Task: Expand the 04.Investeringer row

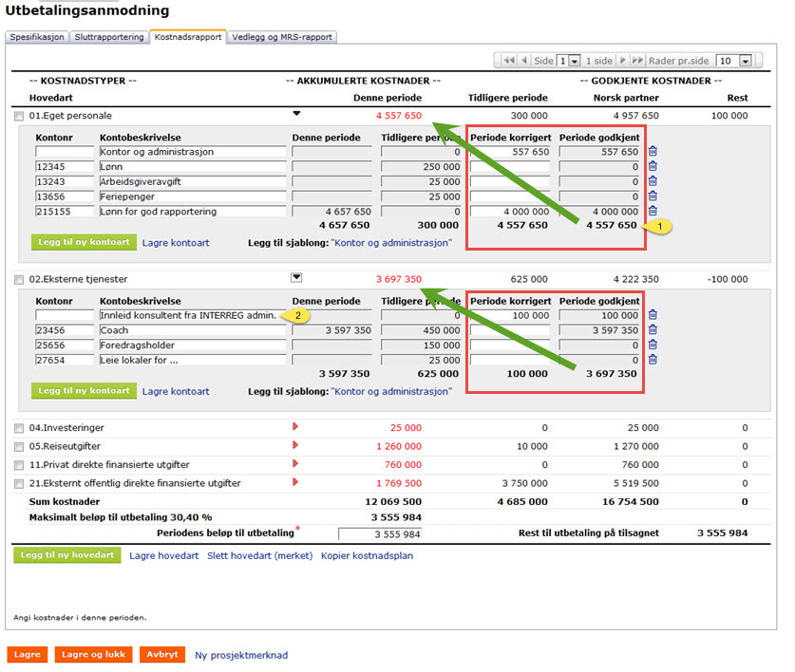Action: tap(295, 427)
